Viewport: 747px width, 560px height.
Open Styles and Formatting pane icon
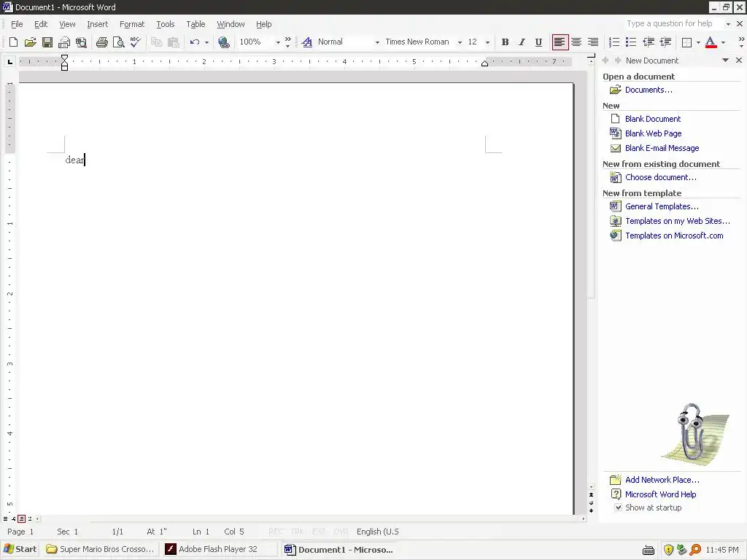(307, 42)
